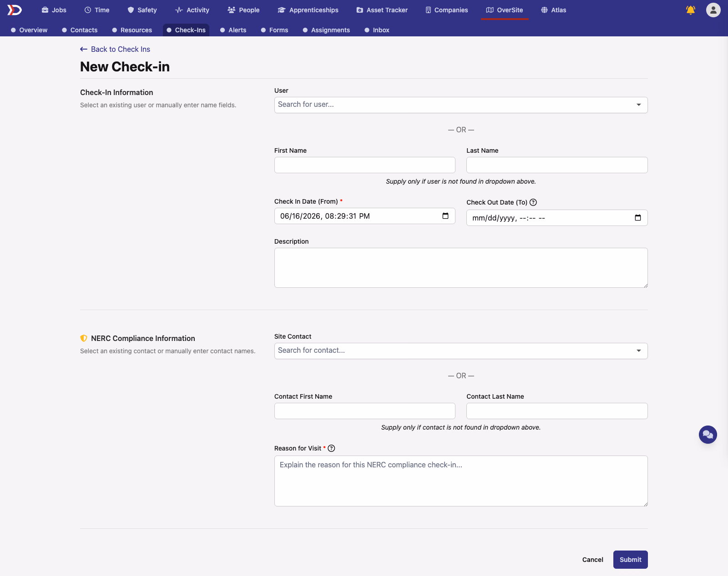Go back to Check Ins link

(x=115, y=49)
